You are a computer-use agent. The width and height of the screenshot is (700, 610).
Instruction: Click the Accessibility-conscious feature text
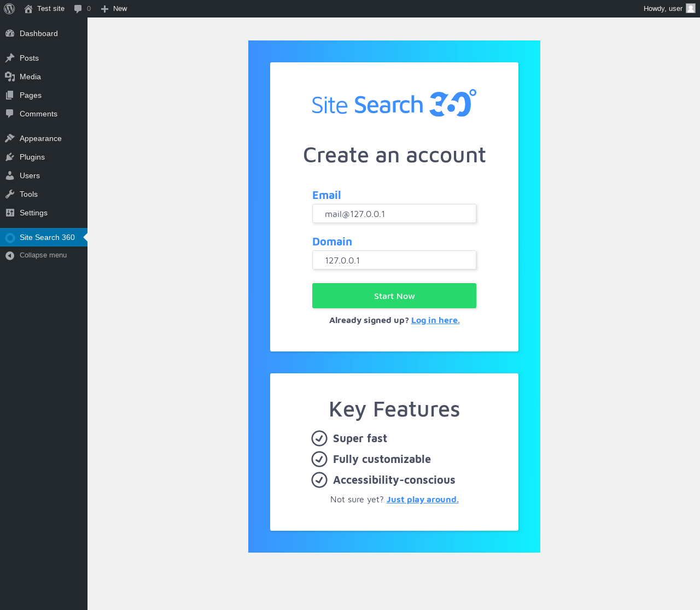pos(394,480)
